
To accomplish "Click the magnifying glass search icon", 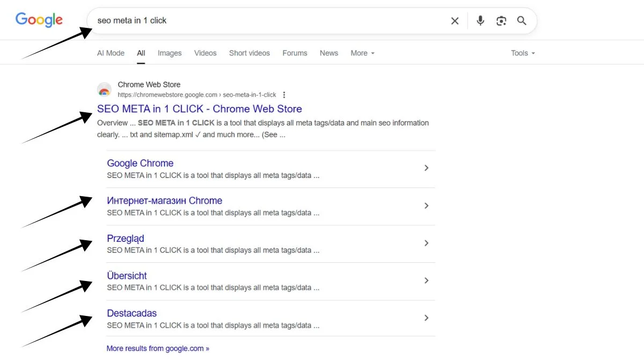I will pos(522,20).
